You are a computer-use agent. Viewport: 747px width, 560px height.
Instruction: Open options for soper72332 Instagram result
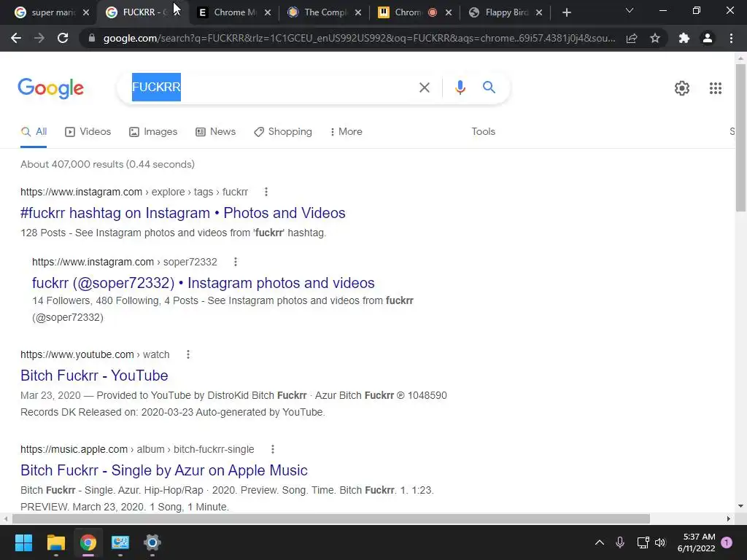[x=236, y=262]
